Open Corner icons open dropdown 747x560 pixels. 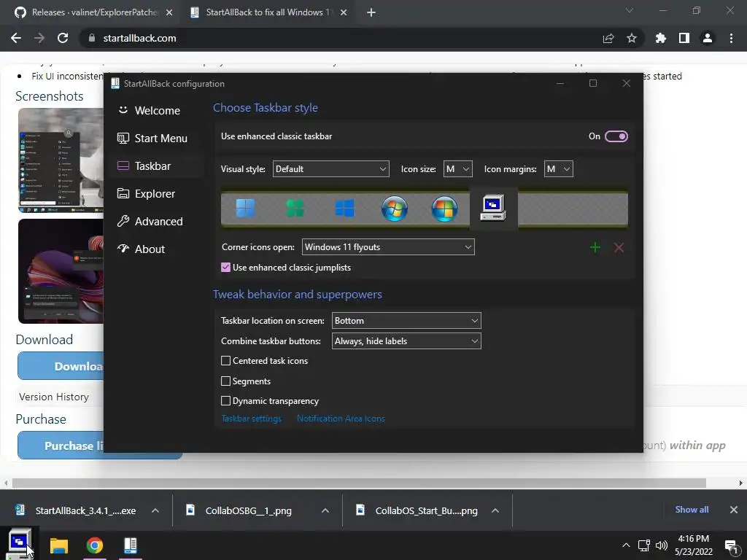coord(388,247)
